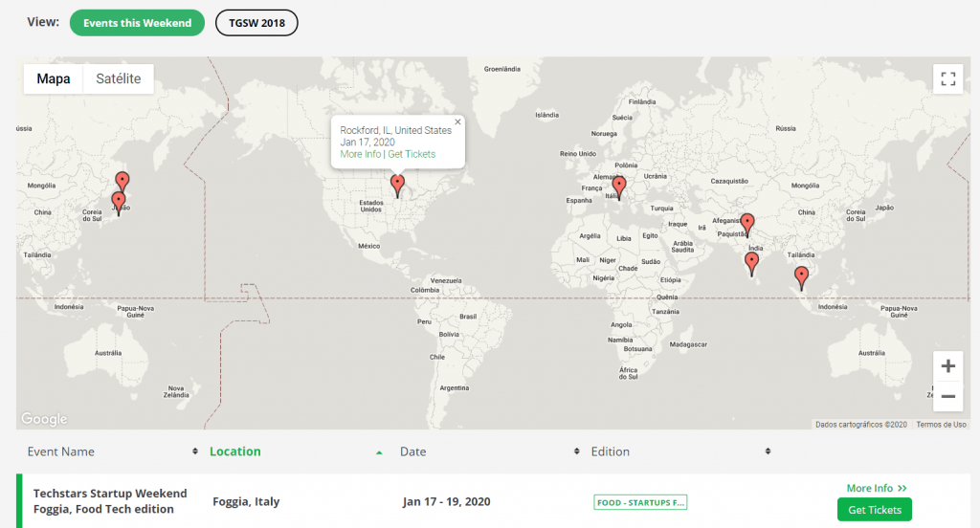The image size is (980, 528).
Task: Sort table by Location column
Action: click(x=297, y=451)
